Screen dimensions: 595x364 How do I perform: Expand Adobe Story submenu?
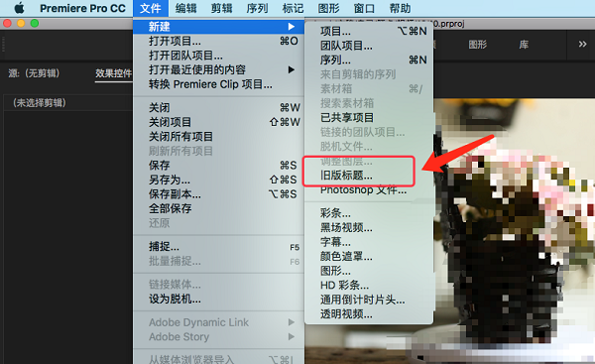(218, 337)
